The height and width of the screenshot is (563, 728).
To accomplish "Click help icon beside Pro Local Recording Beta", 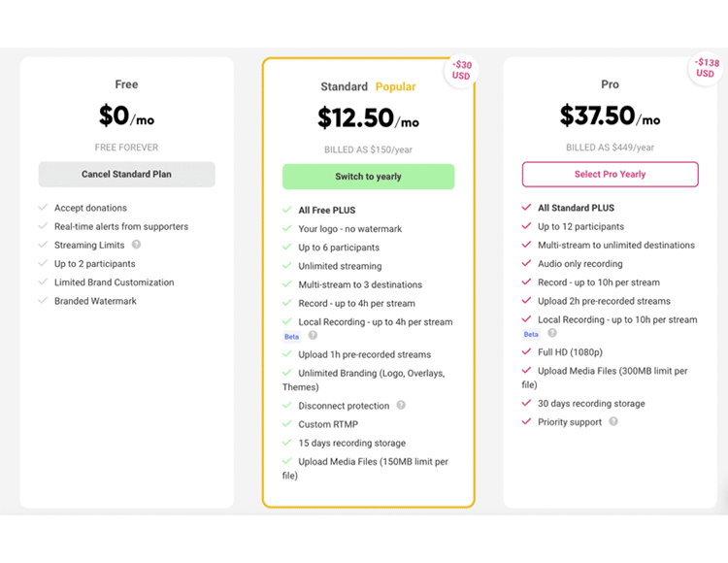I will [x=552, y=333].
